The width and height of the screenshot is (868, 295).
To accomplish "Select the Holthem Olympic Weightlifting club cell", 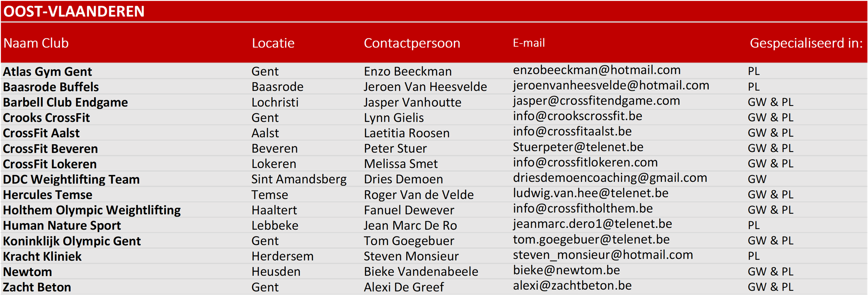I will 92,210.
